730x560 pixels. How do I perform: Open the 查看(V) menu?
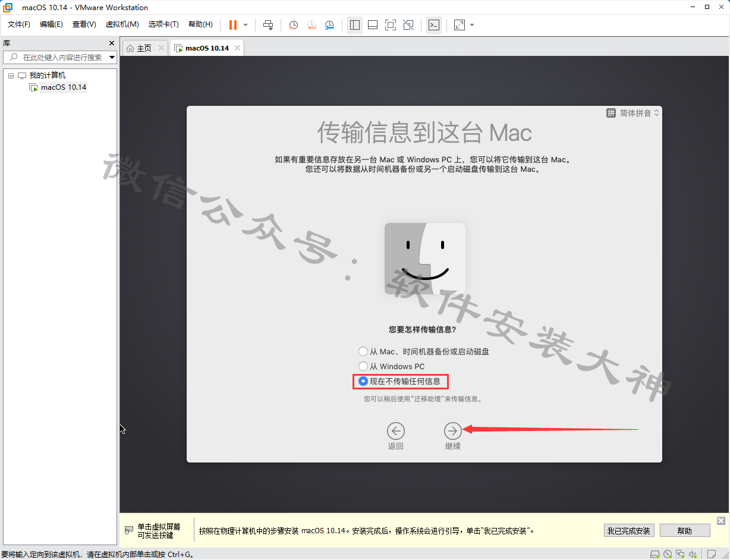click(84, 24)
